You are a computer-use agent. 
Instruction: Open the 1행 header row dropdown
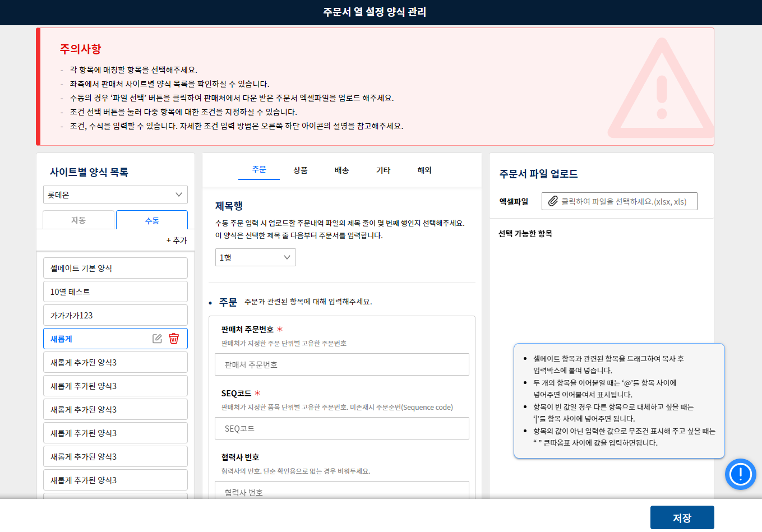256,257
